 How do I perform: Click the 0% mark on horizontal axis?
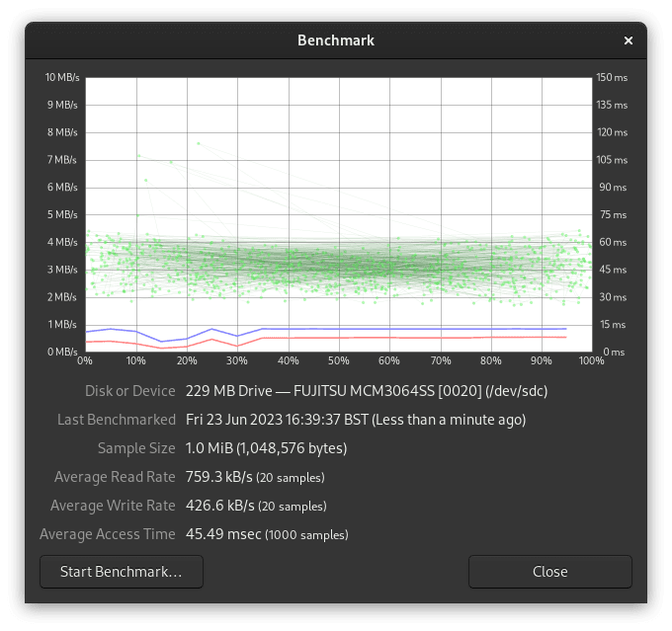tap(86, 361)
